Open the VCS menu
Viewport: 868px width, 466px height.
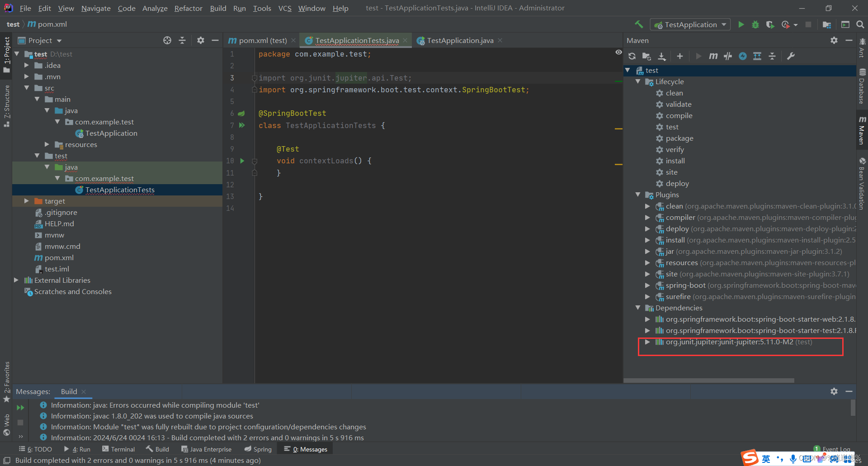(x=285, y=8)
